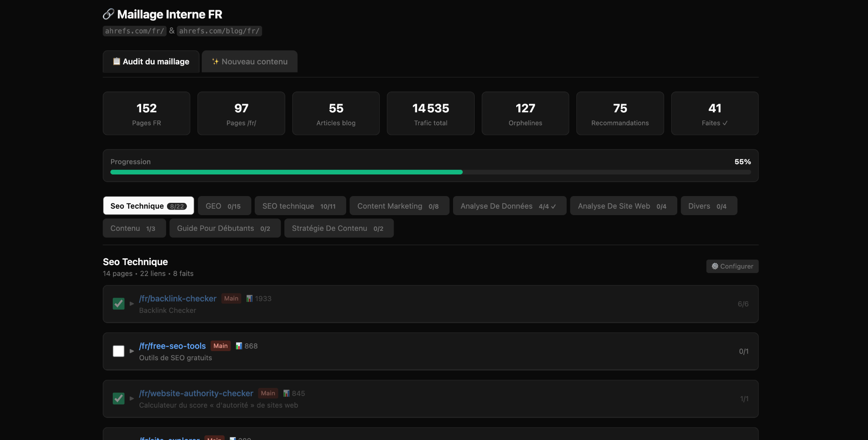This screenshot has height=440, width=868.
Task: Uncheck the /fr/backlink-checker checkbox
Action: point(119,304)
